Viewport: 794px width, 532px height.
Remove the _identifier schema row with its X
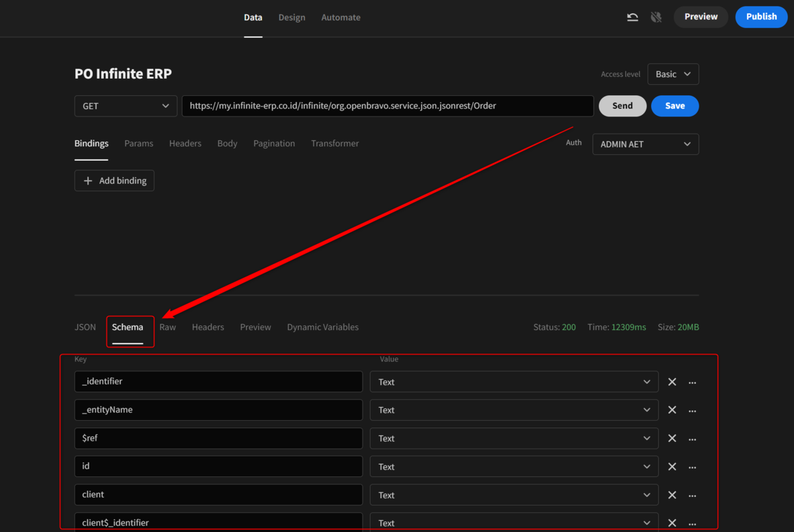point(672,382)
